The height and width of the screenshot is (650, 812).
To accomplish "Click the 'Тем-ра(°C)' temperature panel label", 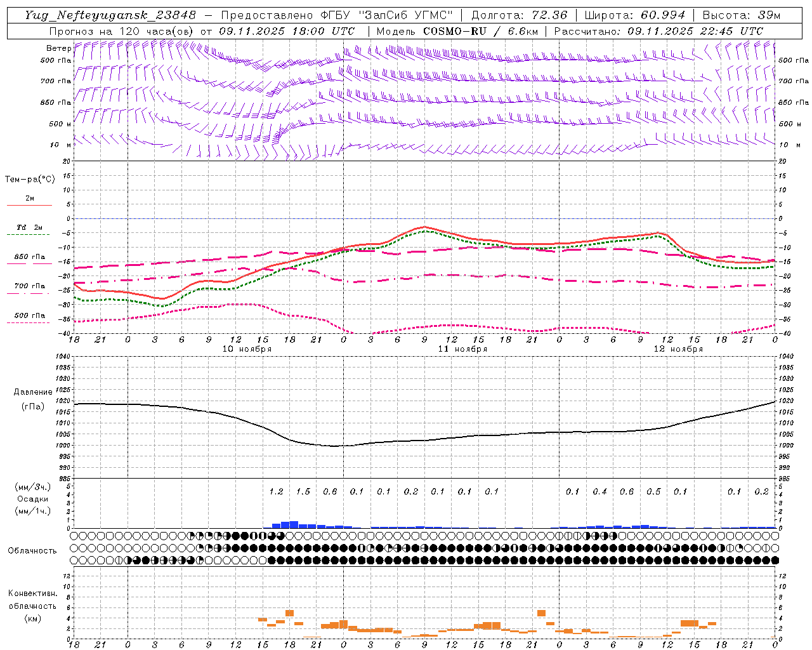I will pyautogui.click(x=30, y=180).
